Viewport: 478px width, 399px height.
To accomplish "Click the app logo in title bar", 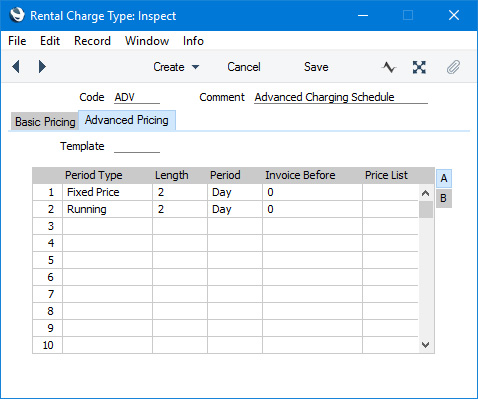I will click(17, 15).
